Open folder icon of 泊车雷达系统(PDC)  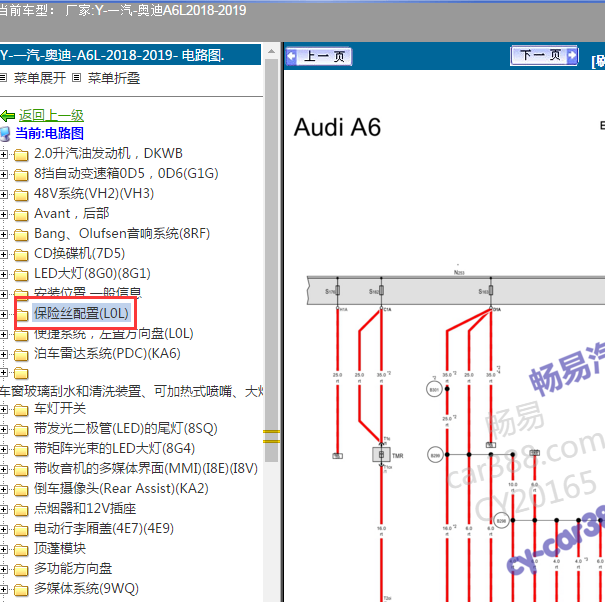point(21,355)
